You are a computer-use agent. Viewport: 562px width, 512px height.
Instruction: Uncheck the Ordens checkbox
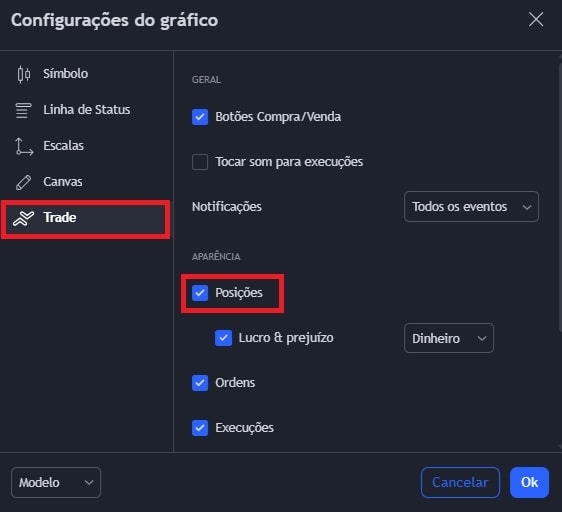(200, 383)
